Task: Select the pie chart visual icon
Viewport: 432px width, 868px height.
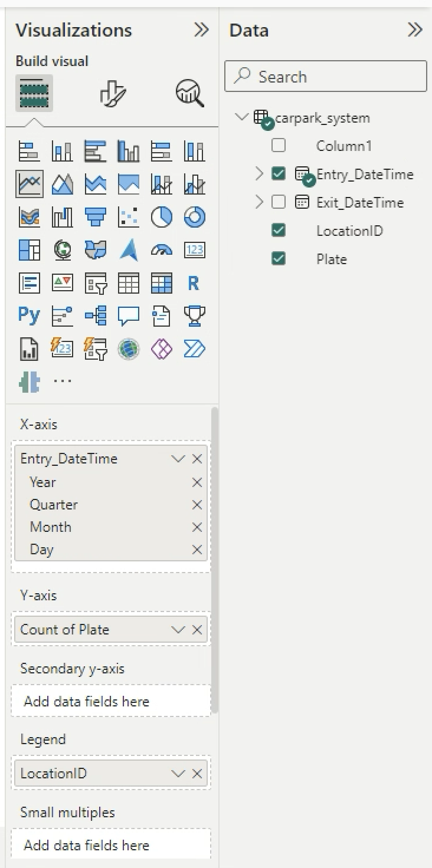Action: 161,217
